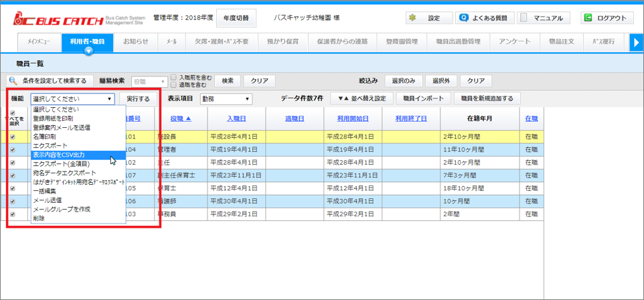Open お知らせ tab
Image resolution: width=644 pixels, height=300 pixels.
[x=135, y=42]
